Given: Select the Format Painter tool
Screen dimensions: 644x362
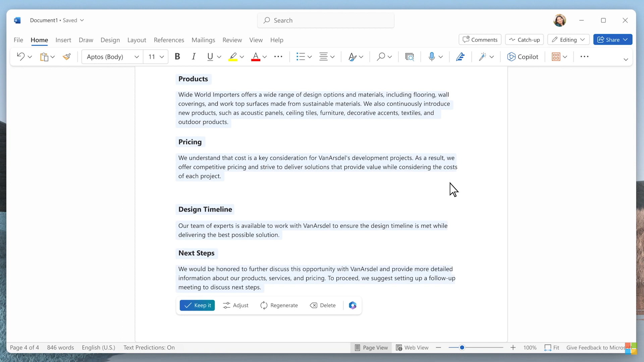Looking at the screenshot, I should click(x=67, y=57).
